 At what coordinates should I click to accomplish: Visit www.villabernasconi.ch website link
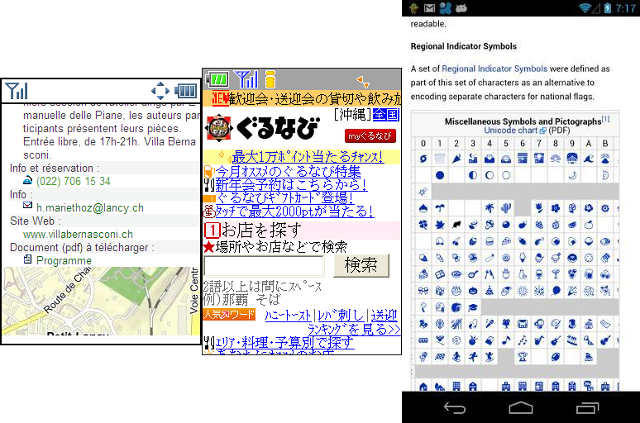(x=78, y=234)
